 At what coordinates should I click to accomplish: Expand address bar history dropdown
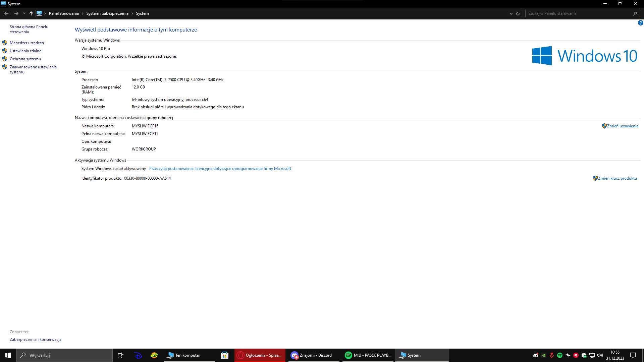511,13
